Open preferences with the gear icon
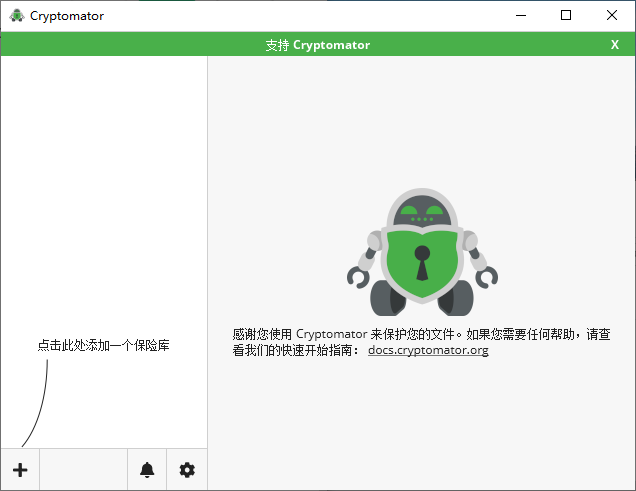This screenshot has height=491, width=636. point(187,469)
